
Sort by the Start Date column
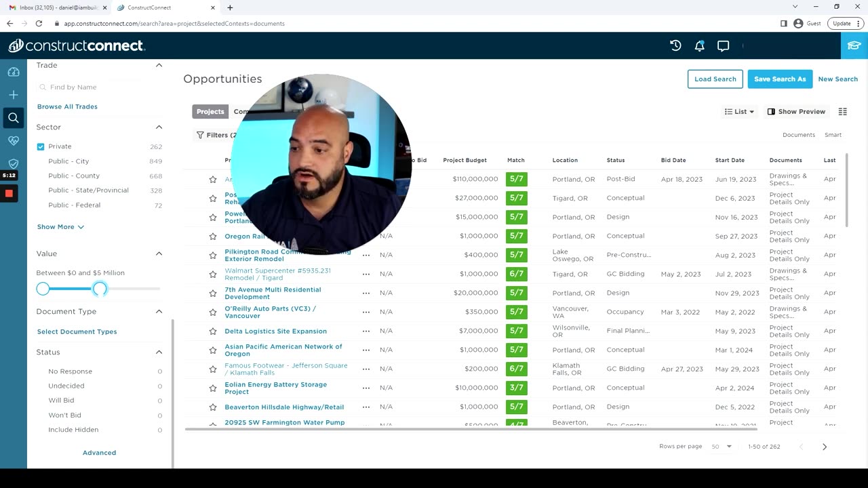tap(730, 160)
